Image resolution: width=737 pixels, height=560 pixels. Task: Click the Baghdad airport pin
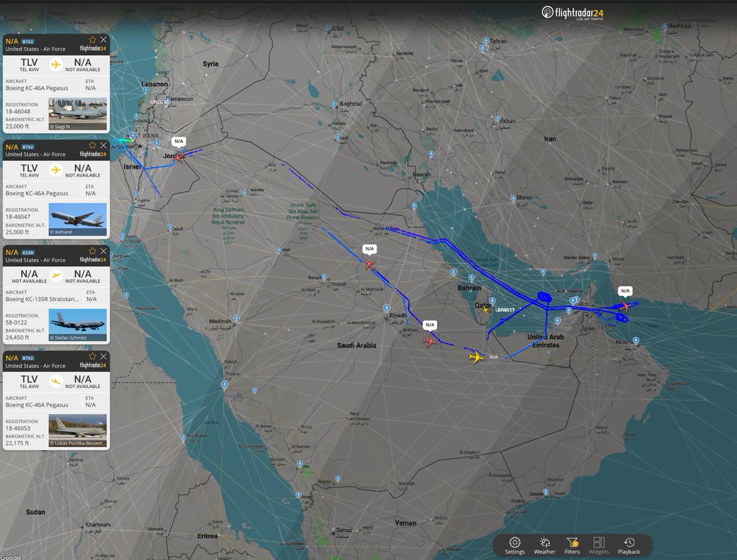[x=333, y=106]
